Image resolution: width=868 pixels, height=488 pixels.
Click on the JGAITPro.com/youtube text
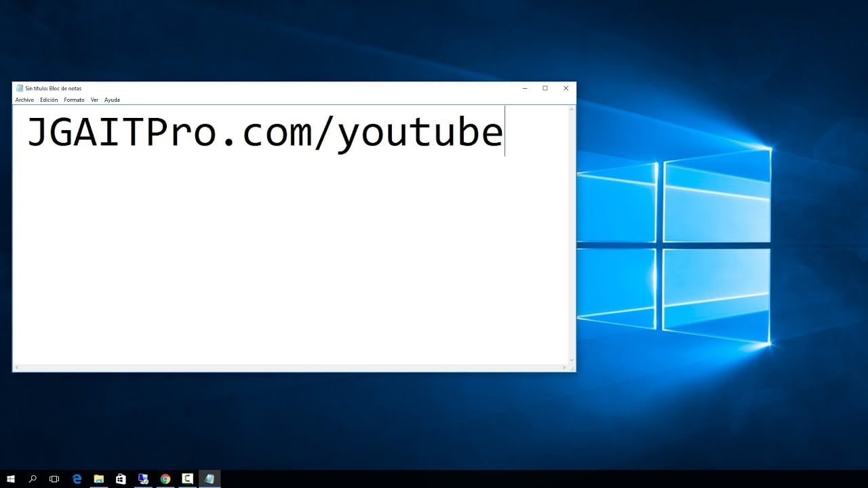tap(264, 134)
